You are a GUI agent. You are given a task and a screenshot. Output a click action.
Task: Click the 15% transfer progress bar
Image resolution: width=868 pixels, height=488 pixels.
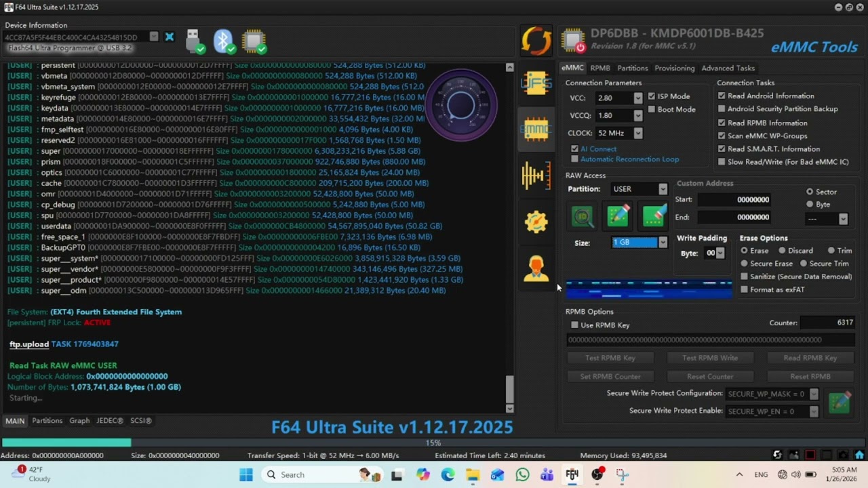click(433, 443)
